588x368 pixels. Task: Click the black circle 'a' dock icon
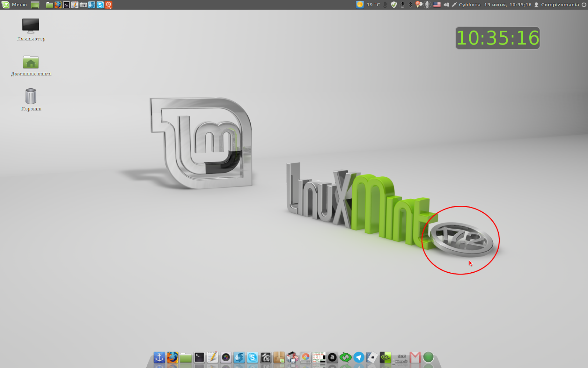click(x=332, y=357)
